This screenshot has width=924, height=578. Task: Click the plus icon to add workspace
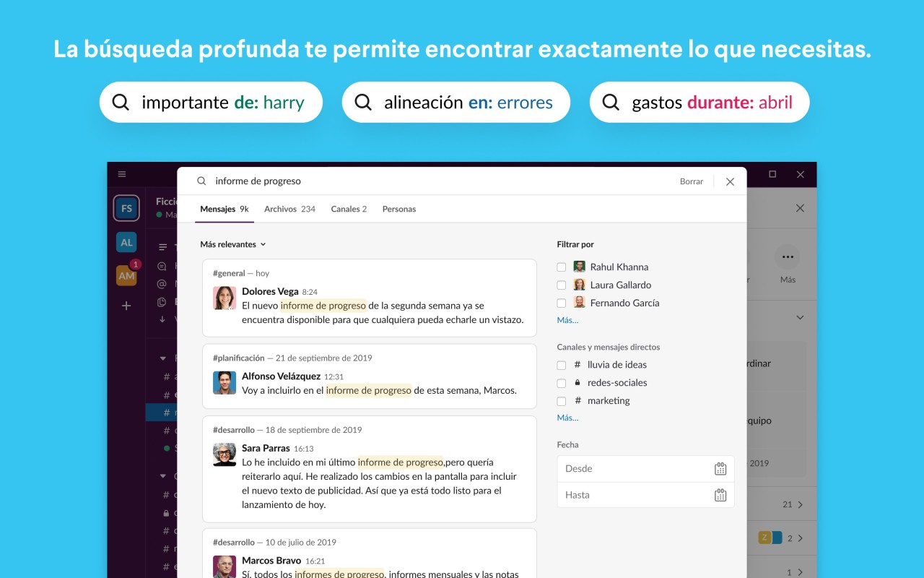126,306
